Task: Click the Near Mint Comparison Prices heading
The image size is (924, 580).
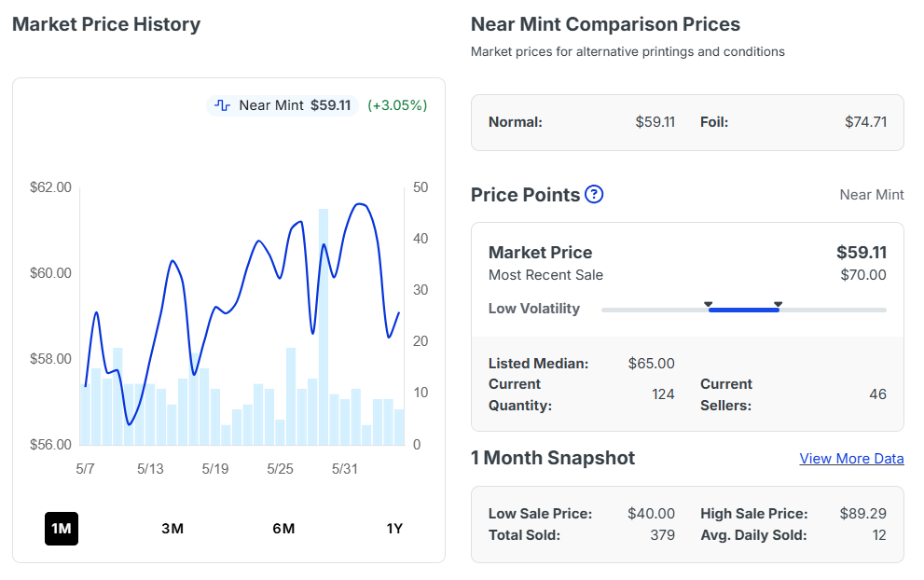Action: tap(605, 24)
